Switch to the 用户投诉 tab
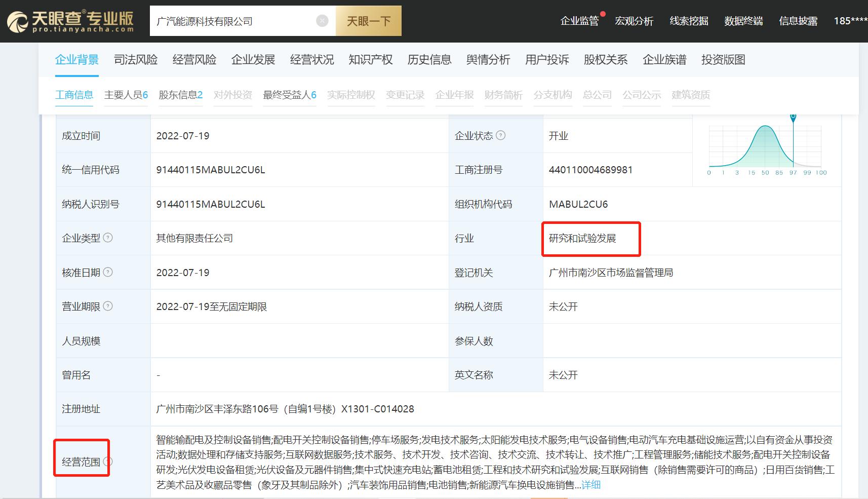The image size is (868, 499). pos(547,60)
